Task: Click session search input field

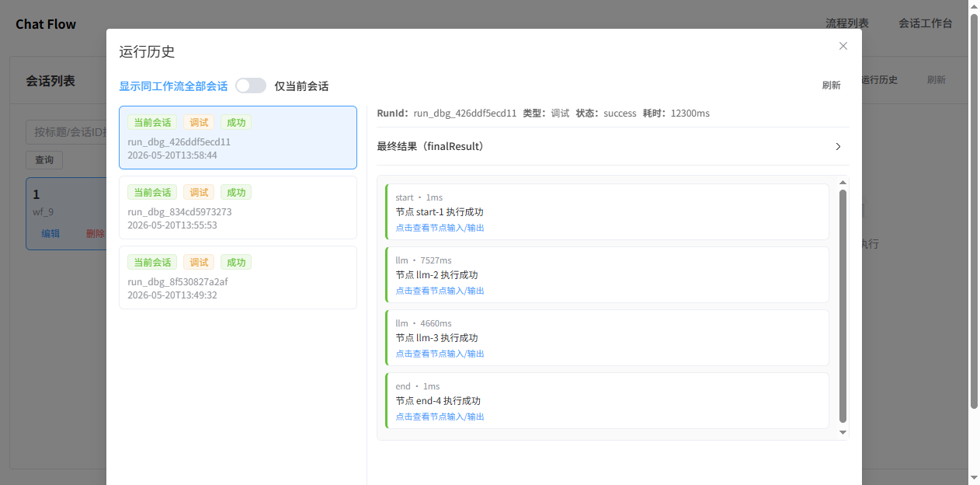Action: [x=66, y=132]
